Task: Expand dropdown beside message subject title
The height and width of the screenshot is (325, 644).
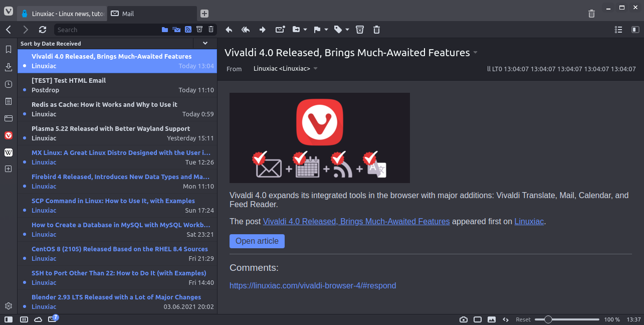Action: (x=475, y=53)
